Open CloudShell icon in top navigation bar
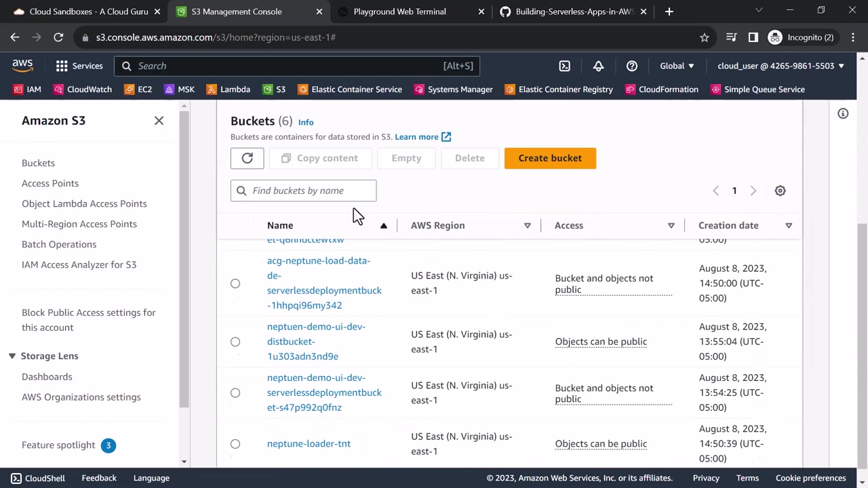 tap(564, 66)
